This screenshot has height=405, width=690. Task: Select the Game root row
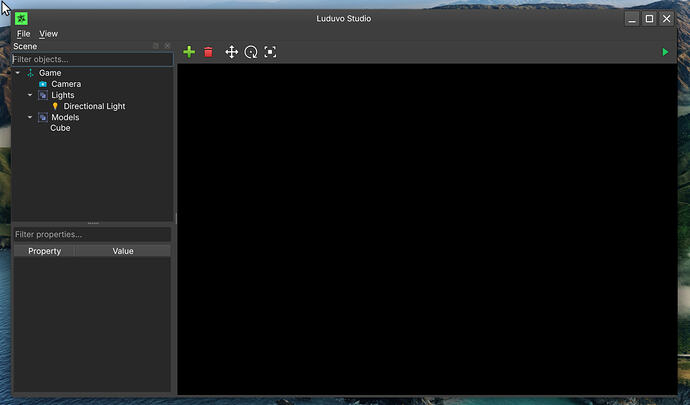tap(92, 73)
